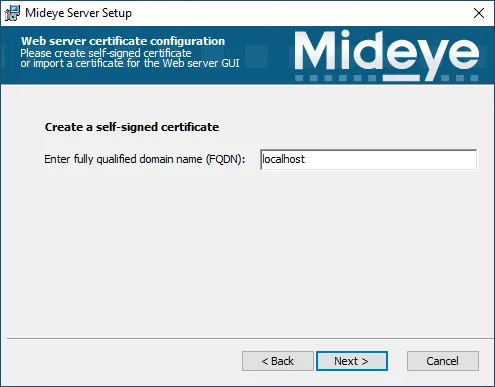The image size is (495, 387).
Task: Go back with the < Back button
Action: (x=278, y=361)
